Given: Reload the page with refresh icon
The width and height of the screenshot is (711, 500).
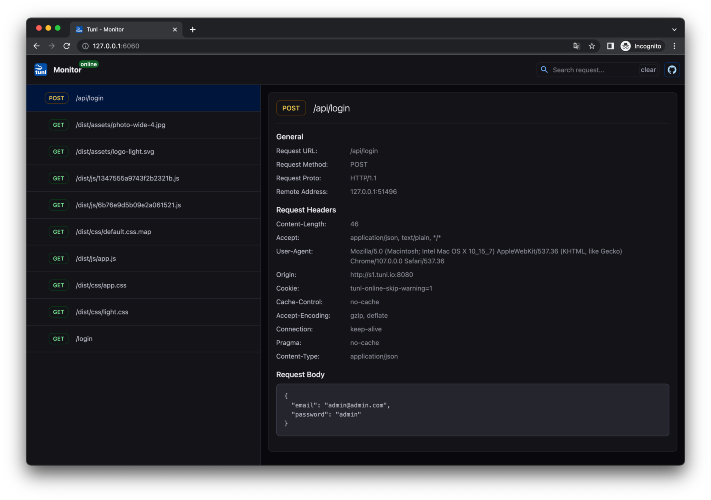Looking at the screenshot, I should (67, 46).
